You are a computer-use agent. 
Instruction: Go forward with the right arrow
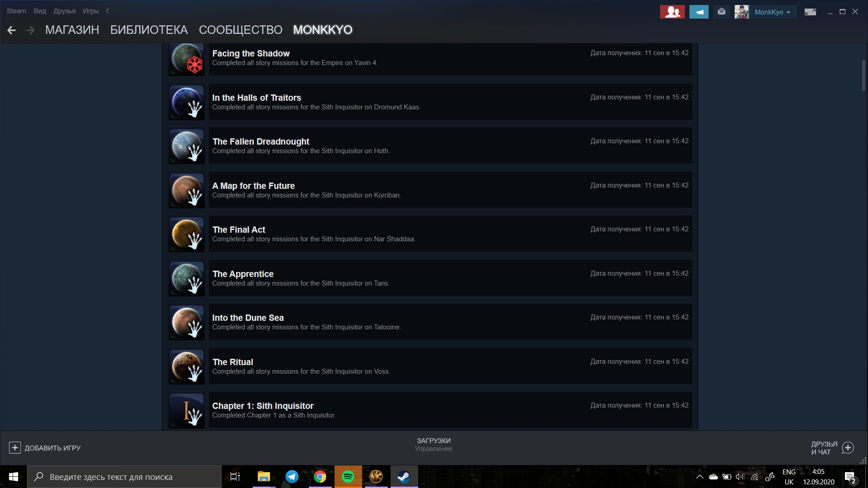pyautogui.click(x=30, y=30)
